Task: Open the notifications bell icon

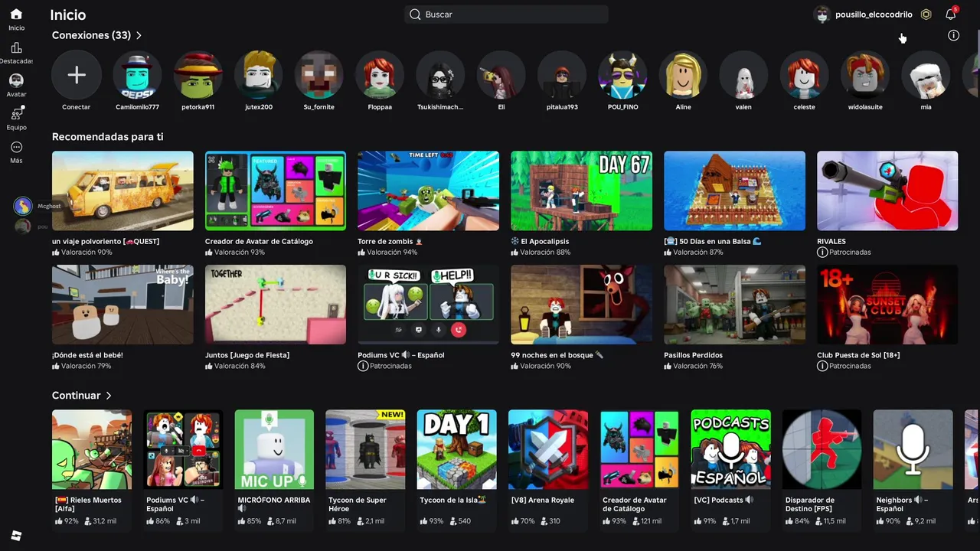Action: 951,15
